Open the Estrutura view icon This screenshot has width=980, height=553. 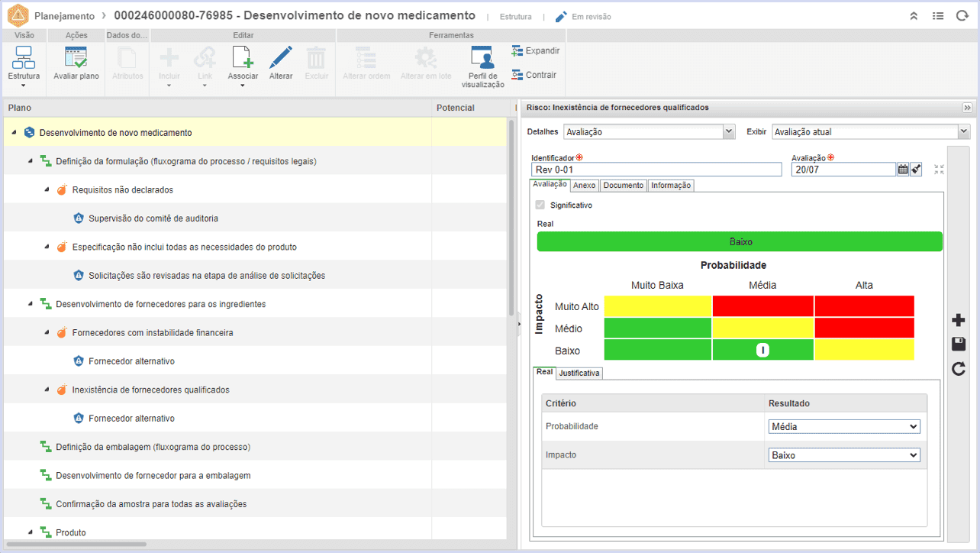pyautogui.click(x=24, y=58)
